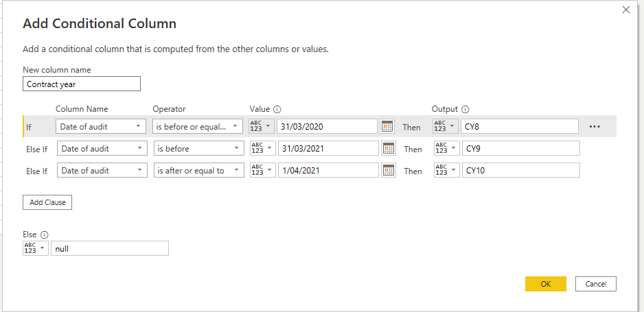644x312 pixels.
Task: Click the 'Operator' header label
Action: pos(169,109)
